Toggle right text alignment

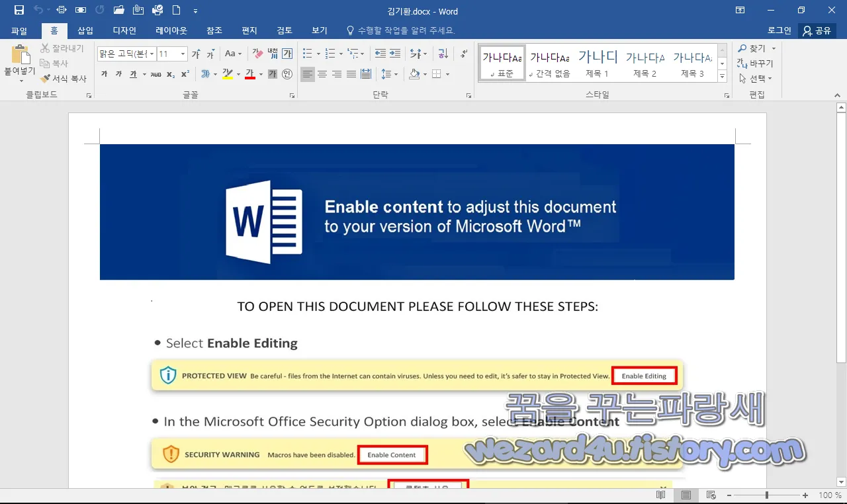(x=337, y=74)
